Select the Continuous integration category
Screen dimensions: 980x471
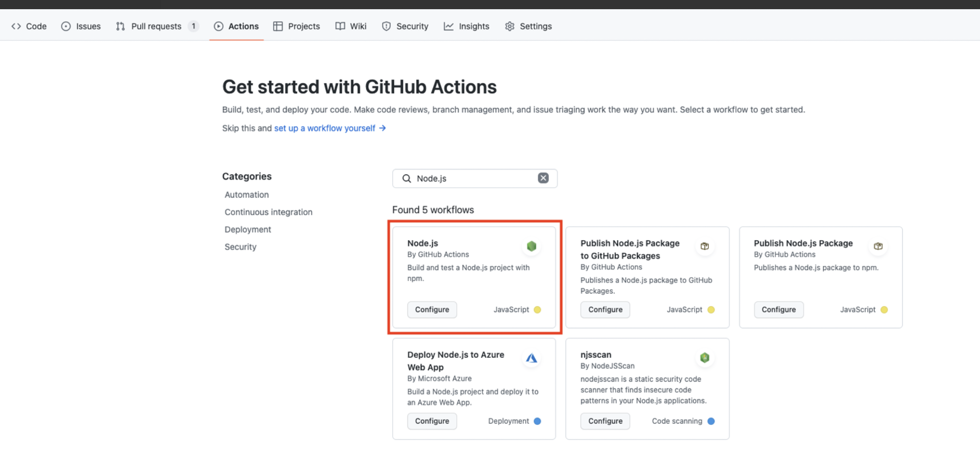[x=268, y=212]
